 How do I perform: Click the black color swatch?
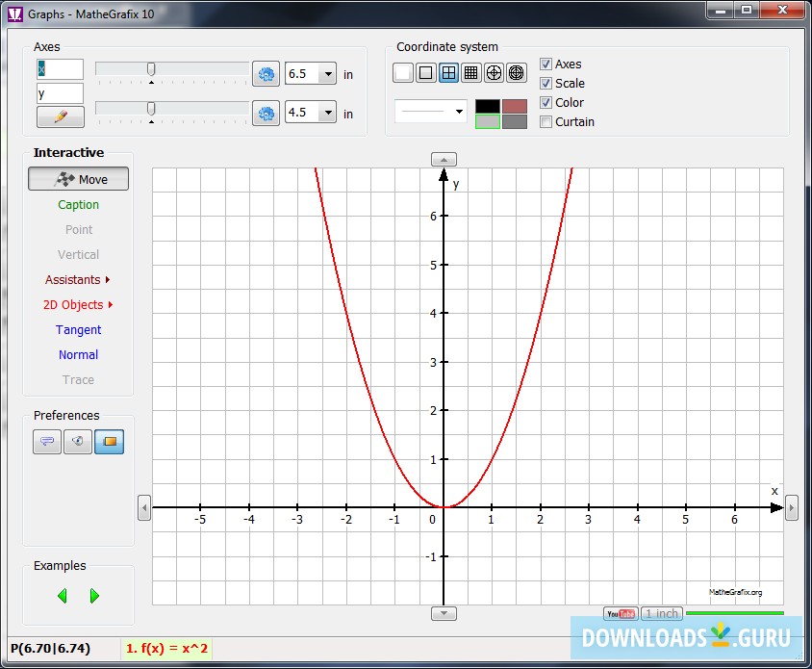(x=488, y=106)
